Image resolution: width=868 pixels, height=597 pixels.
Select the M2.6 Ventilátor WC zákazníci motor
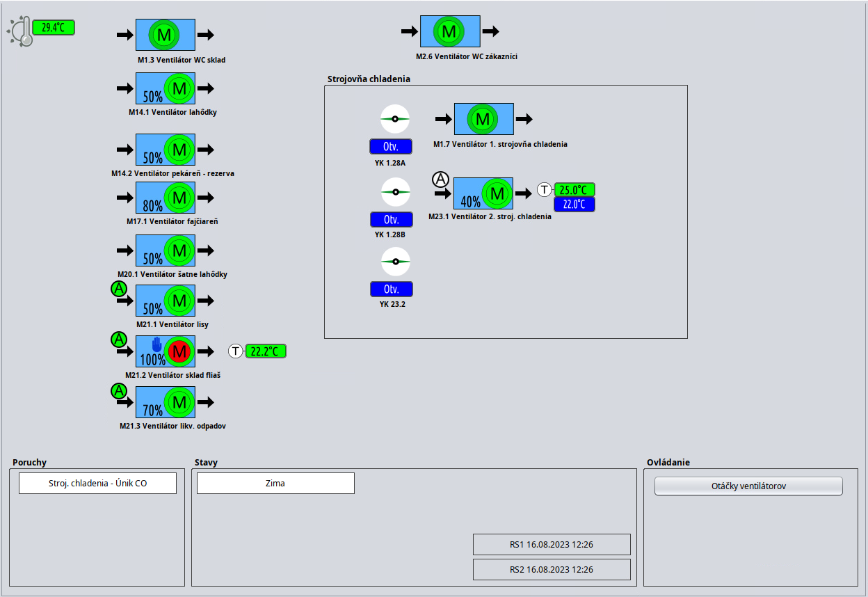pos(449,31)
